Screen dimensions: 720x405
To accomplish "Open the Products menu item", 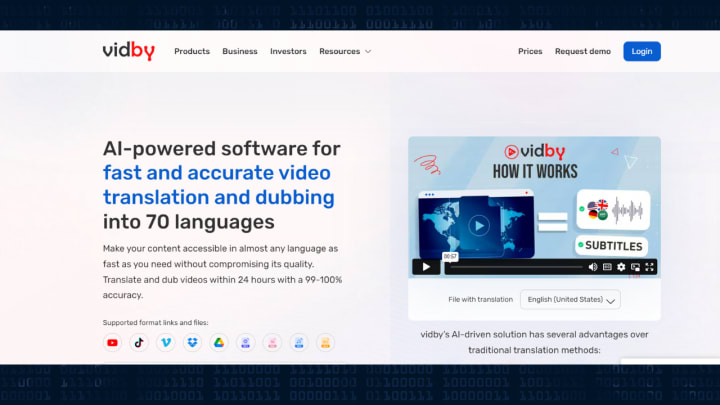I will [192, 51].
